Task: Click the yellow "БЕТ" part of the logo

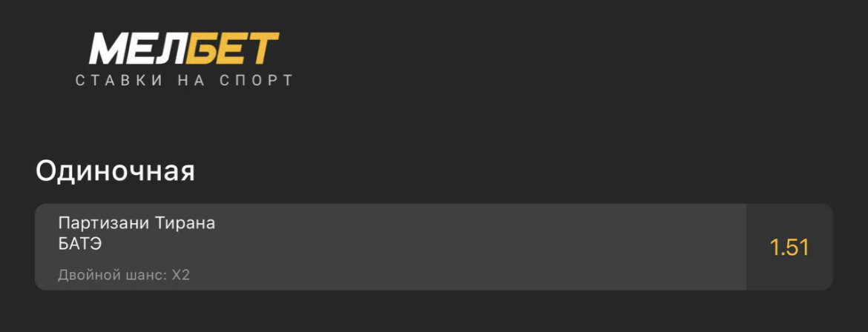Action: coord(231,50)
